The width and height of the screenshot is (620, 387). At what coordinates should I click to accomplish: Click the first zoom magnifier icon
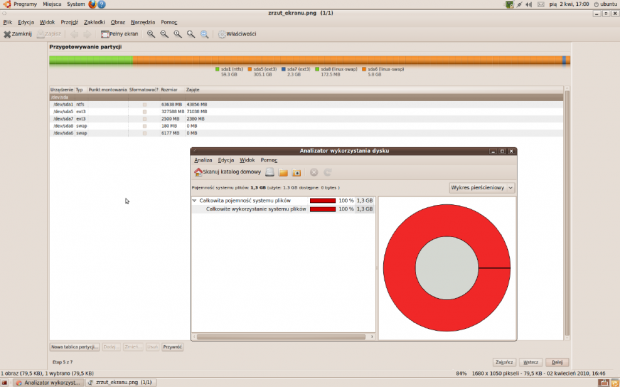pos(151,34)
